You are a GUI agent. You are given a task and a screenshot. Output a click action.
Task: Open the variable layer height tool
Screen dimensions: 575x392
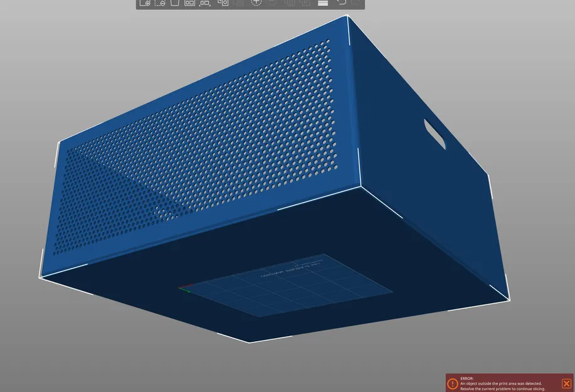(322, 3)
